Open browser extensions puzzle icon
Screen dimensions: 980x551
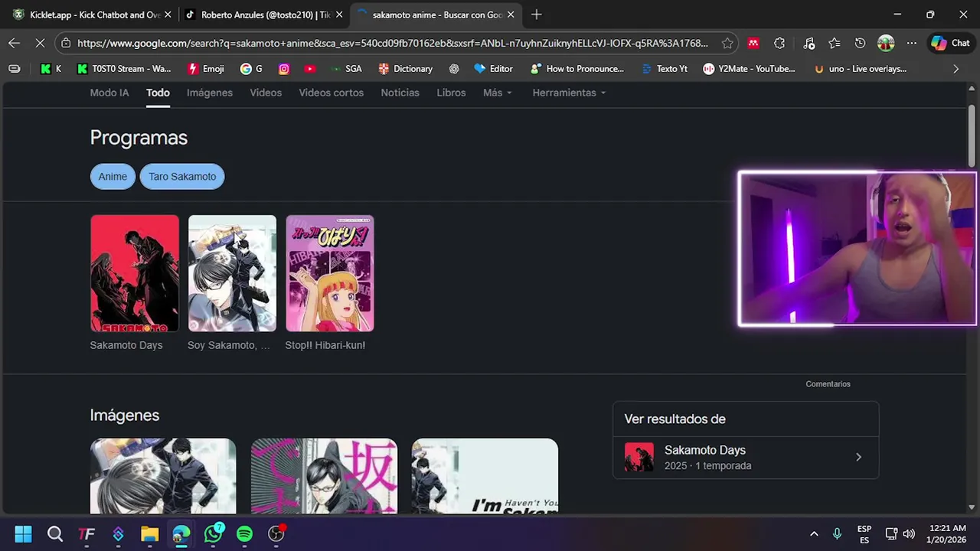coord(779,44)
